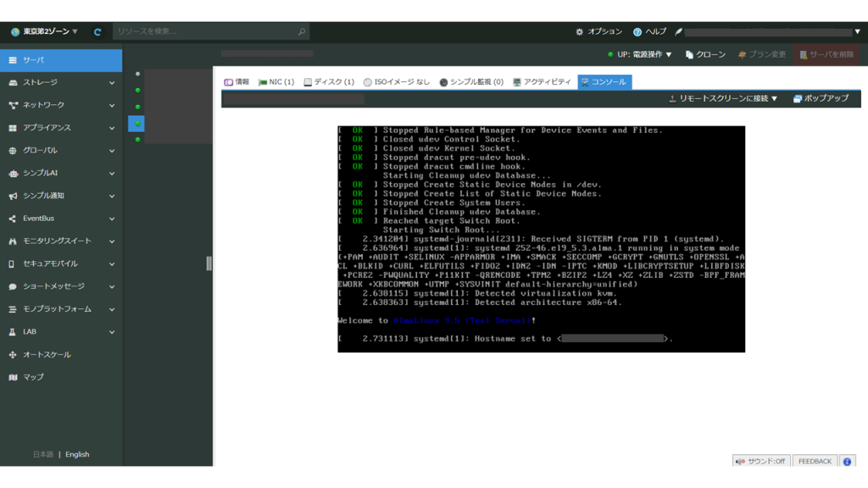Click the アプライアンス icon

coord(13,128)
